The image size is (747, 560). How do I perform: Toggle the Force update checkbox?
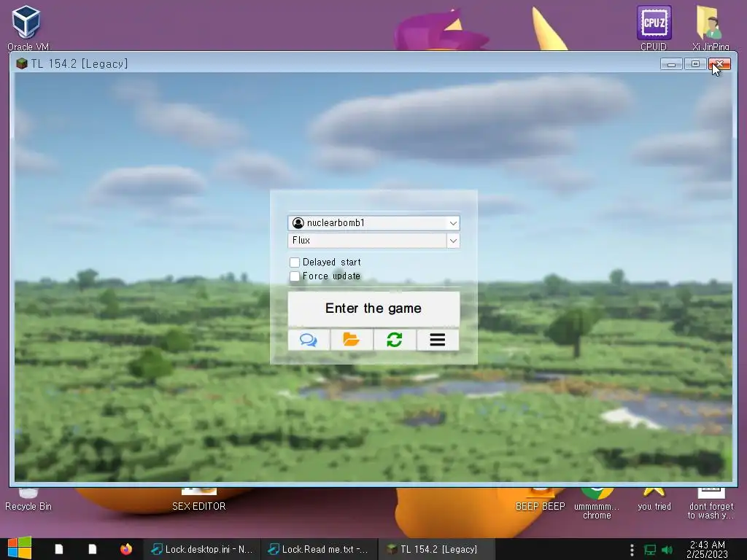tap(295, 276)
